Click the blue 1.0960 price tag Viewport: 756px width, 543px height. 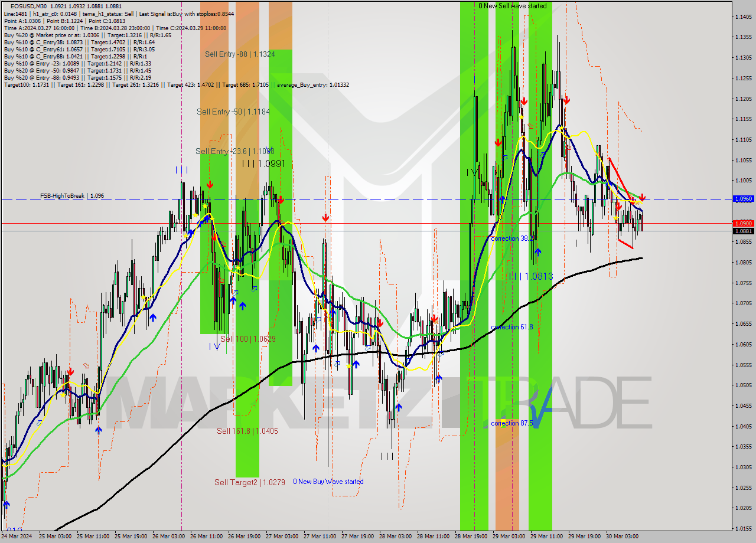coord(743,199)
